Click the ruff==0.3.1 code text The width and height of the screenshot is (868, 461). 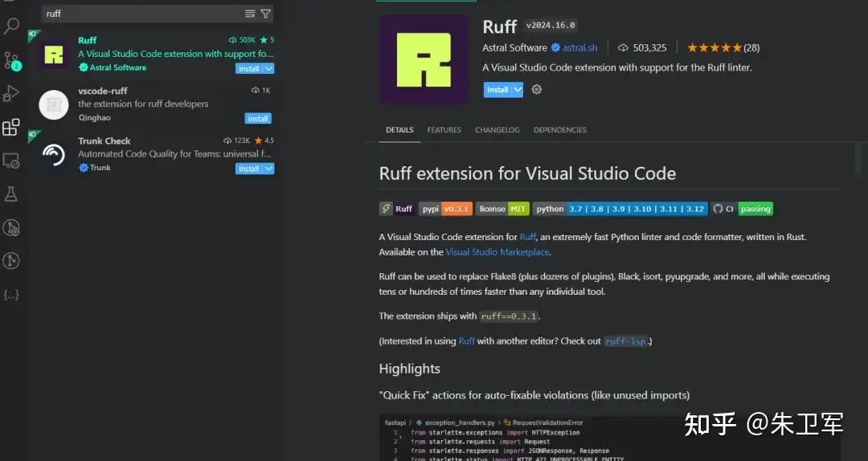click(x=509, y=316)
